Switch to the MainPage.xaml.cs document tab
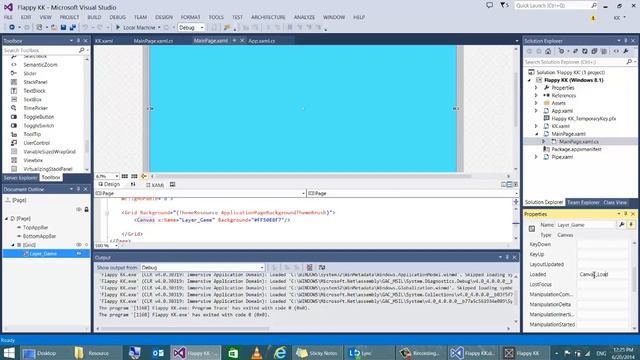Viewport: 640px width, 360px height. (153, 41)
